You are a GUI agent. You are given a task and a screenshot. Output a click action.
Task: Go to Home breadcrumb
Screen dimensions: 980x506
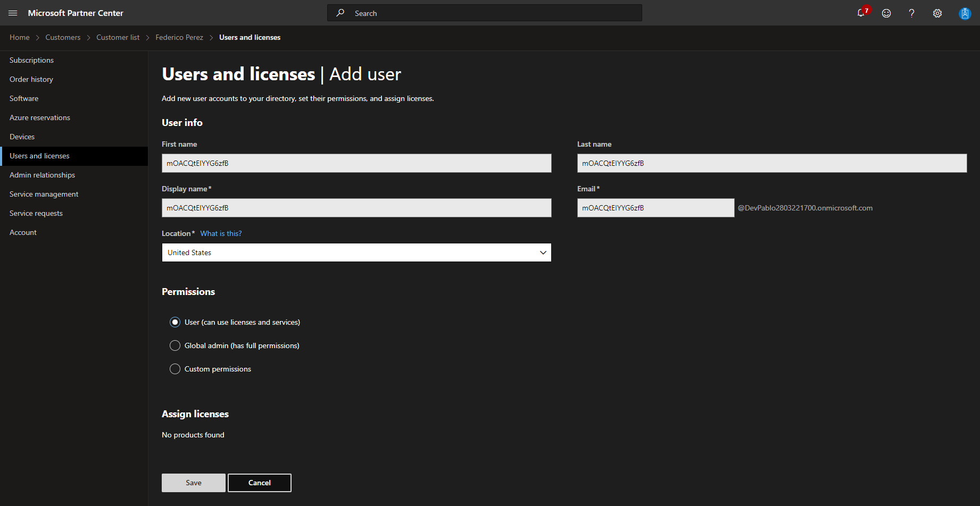click(x=20, y=37)
